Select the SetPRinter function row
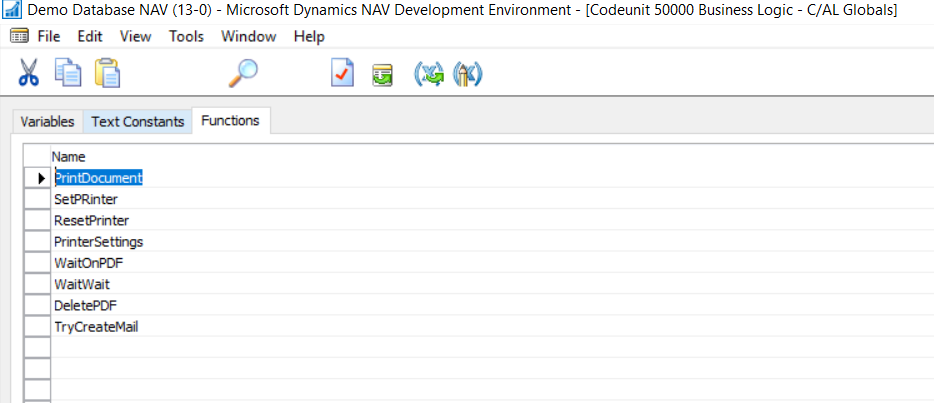Image resolution: width=934 pixels, height=403 pixels. click(x=491, y=199)
